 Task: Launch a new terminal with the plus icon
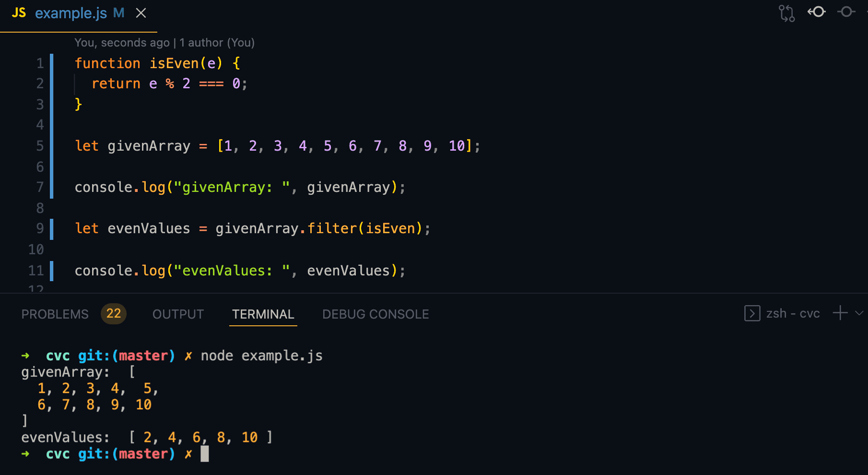(x=839, y=313)
